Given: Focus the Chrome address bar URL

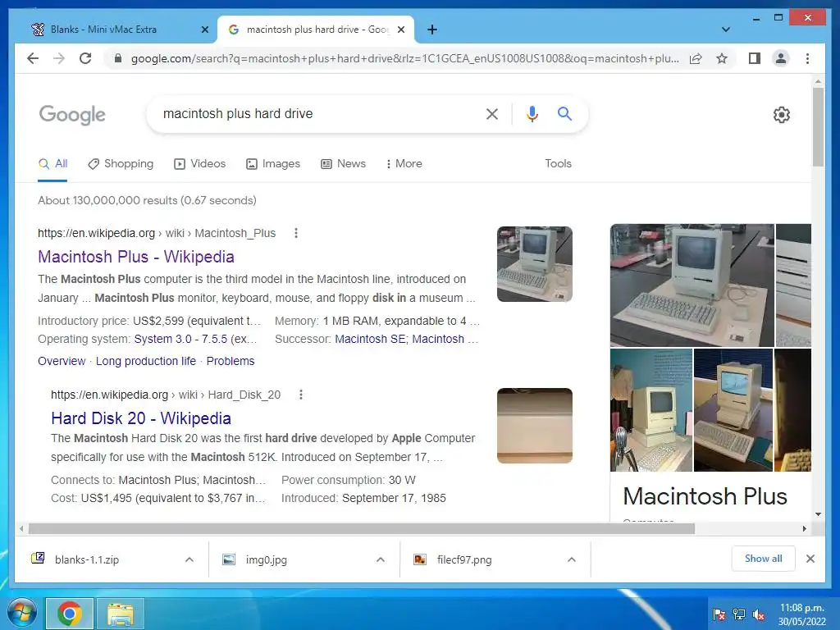Looking at the screenshot, I should coord(404,58).
